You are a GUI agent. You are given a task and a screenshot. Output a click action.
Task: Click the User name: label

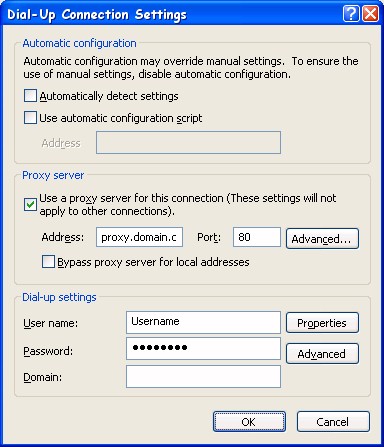click(50, 323)
